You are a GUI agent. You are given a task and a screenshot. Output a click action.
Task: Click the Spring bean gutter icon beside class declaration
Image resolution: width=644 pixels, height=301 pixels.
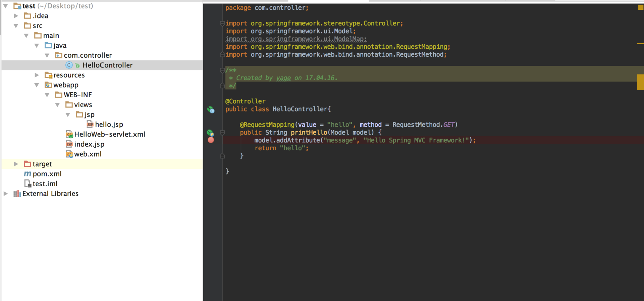click(x=211, y=110)
